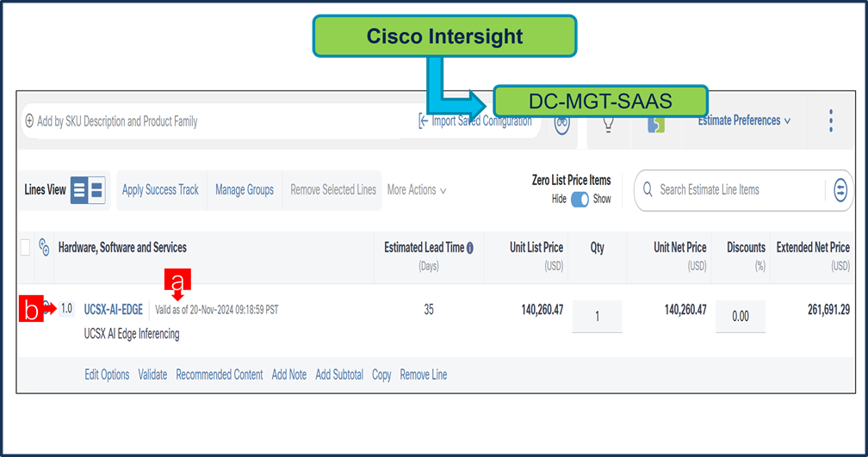Click Edit Options for the line
The image size is (868, 457).
pyautogui.click(x=107, y=374)
